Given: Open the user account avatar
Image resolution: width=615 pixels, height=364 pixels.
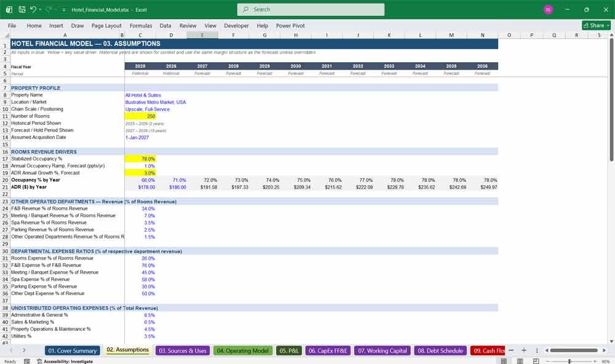Looking at the screenshot, I should (x=548, y=9).
